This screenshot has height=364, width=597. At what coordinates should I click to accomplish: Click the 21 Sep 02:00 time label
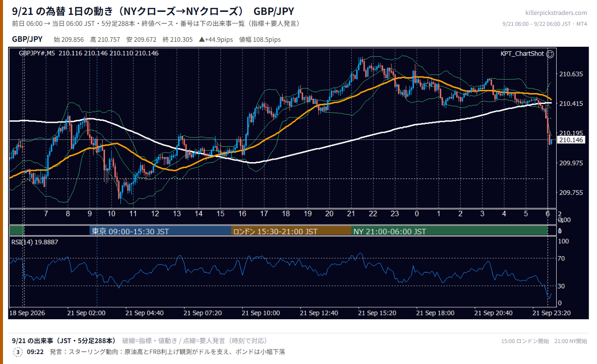87,313
